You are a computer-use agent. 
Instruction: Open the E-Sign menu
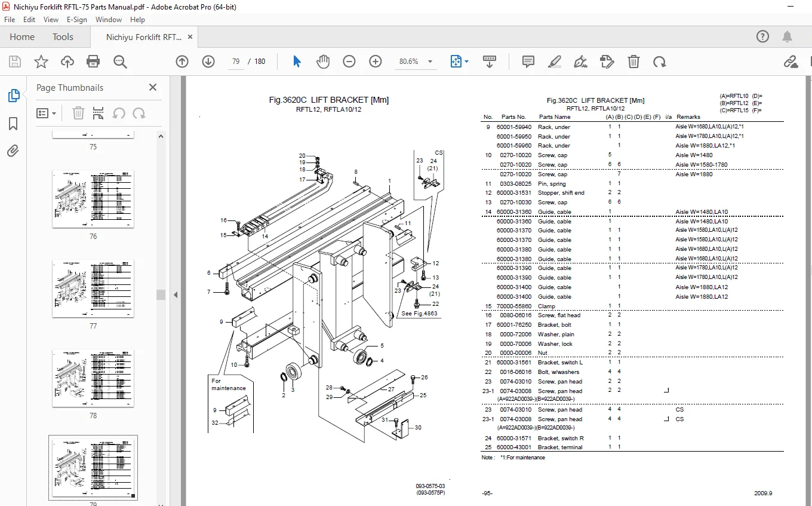(77, 20)
